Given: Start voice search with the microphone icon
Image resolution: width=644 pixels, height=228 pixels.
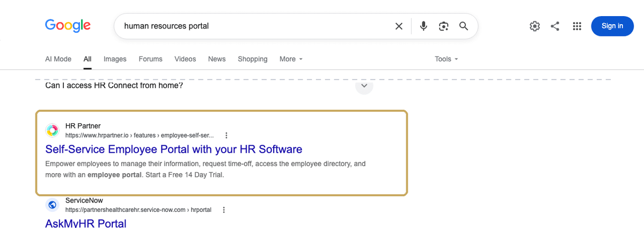Looking at the screenshot, I should pyautogui.click(x=423, y=26).
